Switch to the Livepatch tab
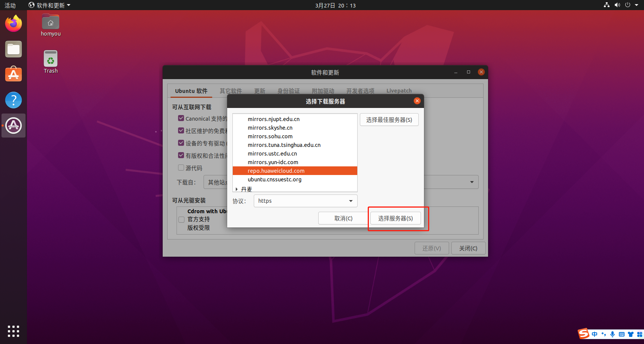644x344 pixels. 399,91
